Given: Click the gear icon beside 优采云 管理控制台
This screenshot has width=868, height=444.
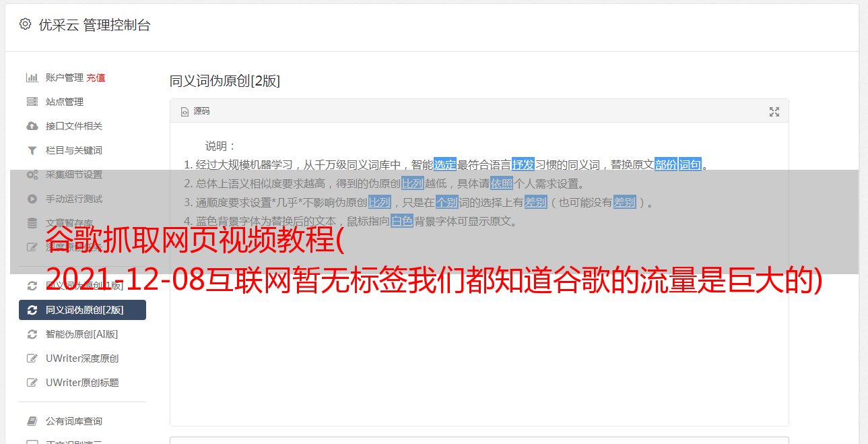Looking at the screenshot, I should (x=25, y=24).
